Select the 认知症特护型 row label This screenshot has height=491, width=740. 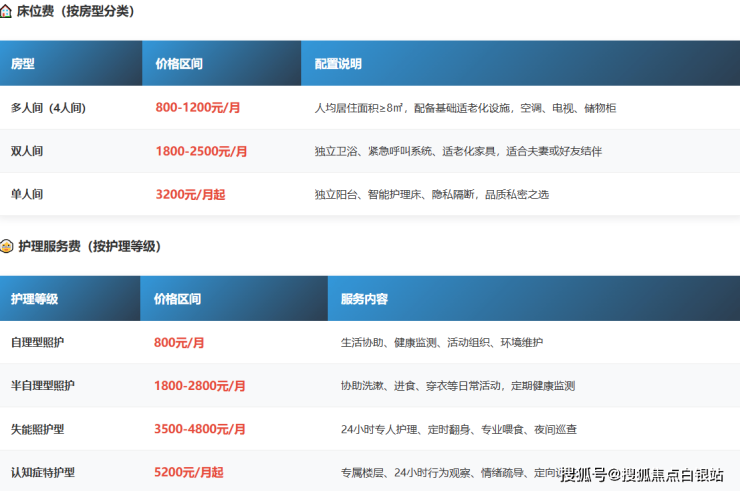click(x=43, y=472)
